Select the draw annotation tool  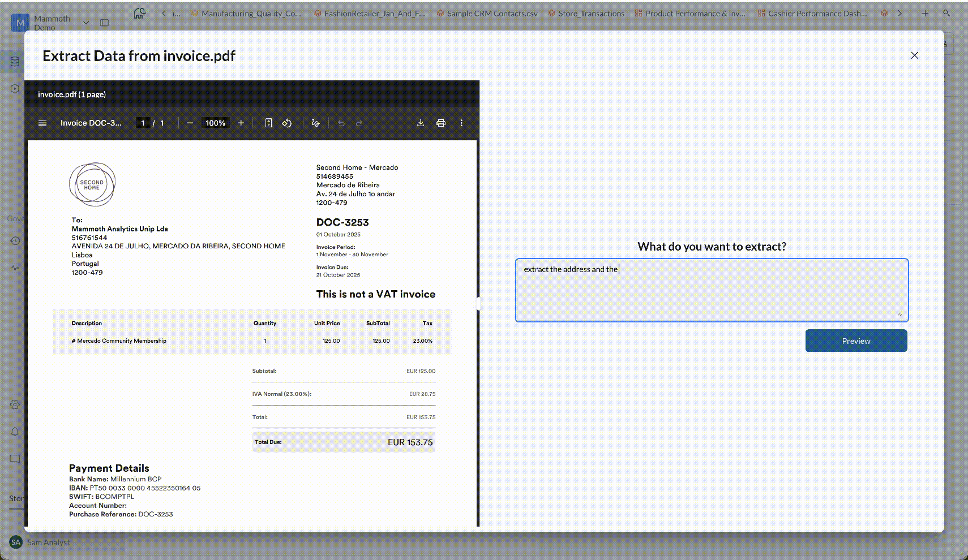pos(315,123)
